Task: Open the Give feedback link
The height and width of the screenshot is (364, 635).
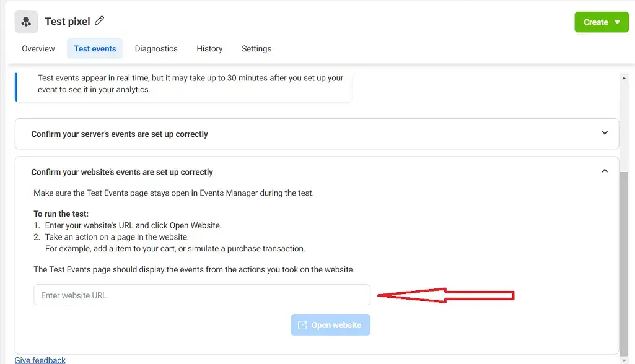Action: click(x=40, y=360)
